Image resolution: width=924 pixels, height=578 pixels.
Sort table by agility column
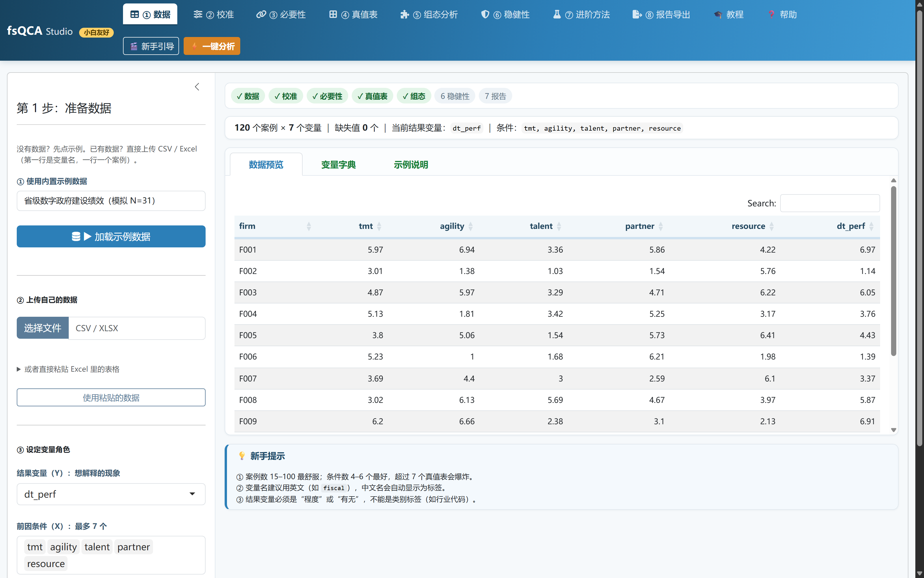[x=433, y=226]
